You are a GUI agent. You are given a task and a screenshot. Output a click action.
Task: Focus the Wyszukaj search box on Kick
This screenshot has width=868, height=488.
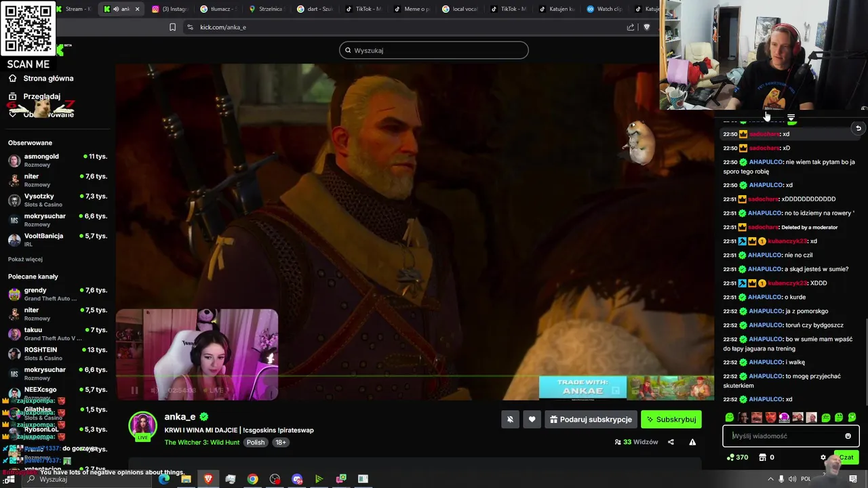pyautogui.click(x=434, y=50)
